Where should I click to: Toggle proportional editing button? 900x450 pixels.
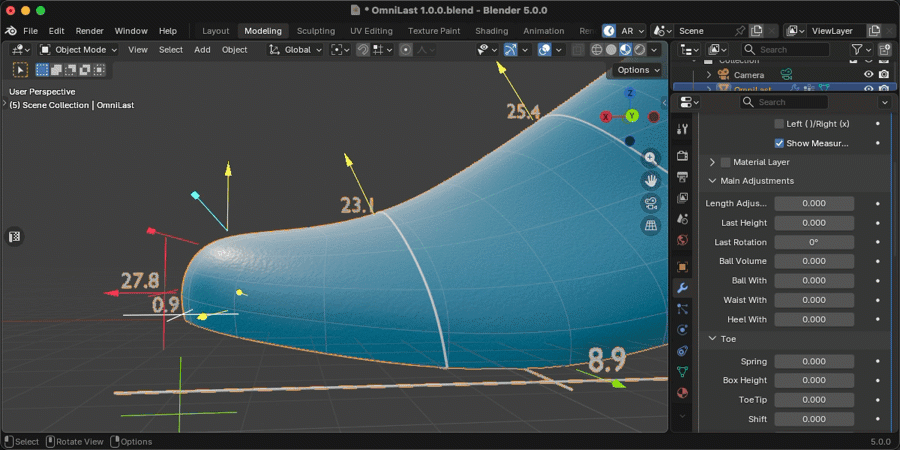click(406, 50)
